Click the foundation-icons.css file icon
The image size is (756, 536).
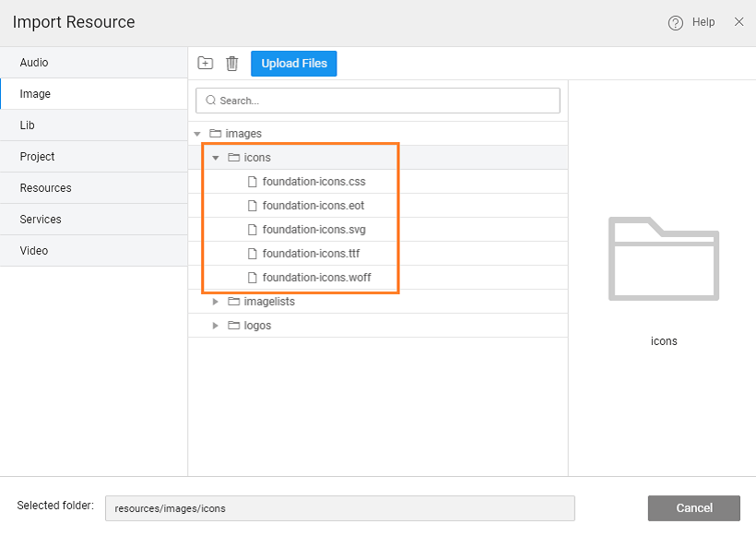coord(253,182)
